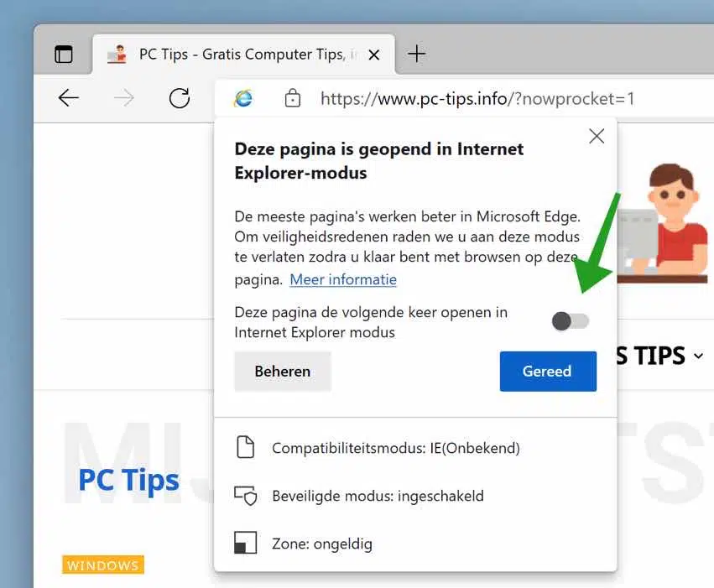Close the Internet Explorer mode popup

pyautogui.click(x=597, y=136)
